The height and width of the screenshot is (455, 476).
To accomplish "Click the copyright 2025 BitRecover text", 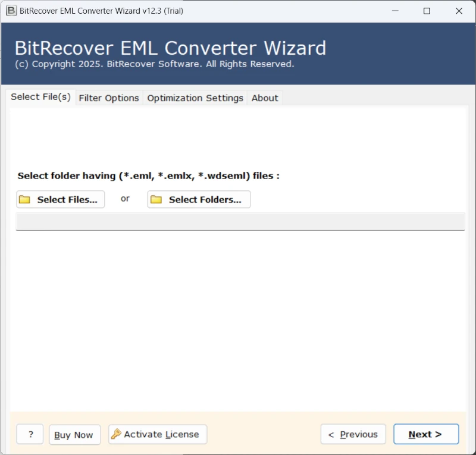I will pos(155,64).
